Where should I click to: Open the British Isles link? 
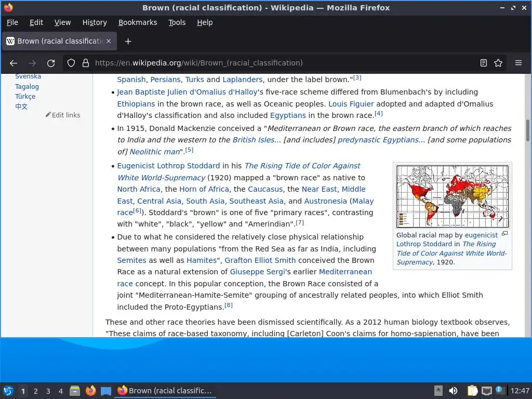(x=254, y=140)
